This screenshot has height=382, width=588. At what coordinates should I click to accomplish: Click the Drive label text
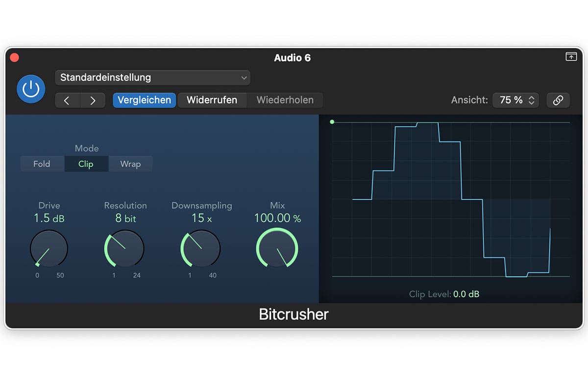pos(49,206)
